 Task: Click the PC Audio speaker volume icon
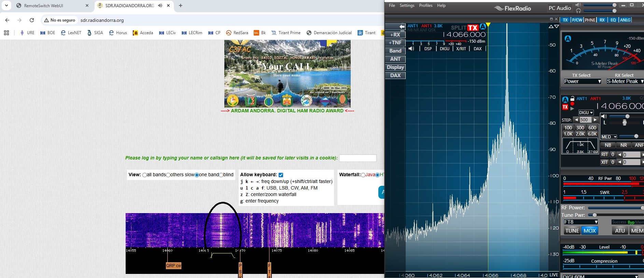pyautogui.click(x=578, y=5)
